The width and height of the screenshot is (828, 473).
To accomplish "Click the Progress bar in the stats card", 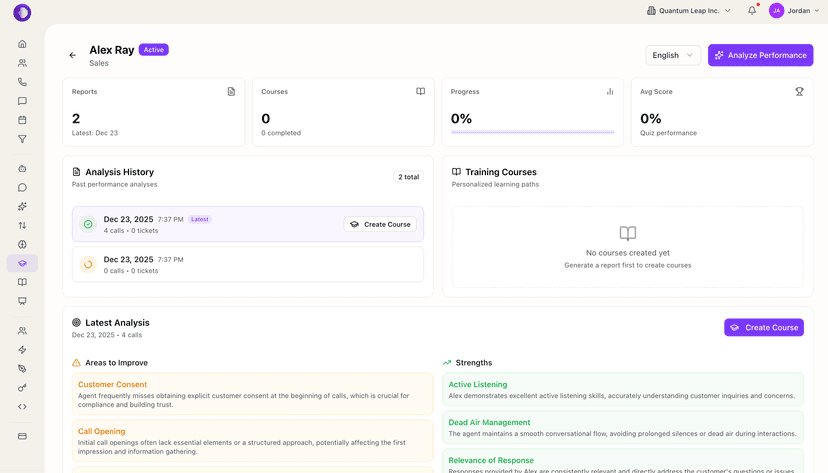I will (532, 132).
